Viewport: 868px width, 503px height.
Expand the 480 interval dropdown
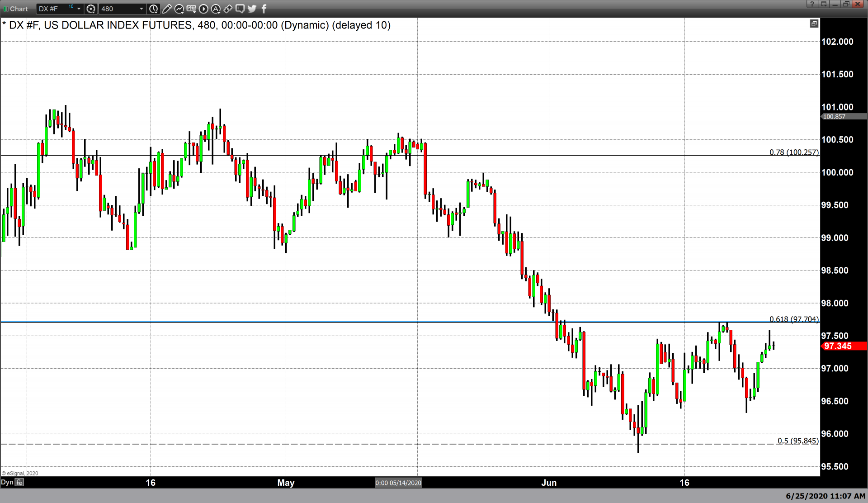(141, 9)
